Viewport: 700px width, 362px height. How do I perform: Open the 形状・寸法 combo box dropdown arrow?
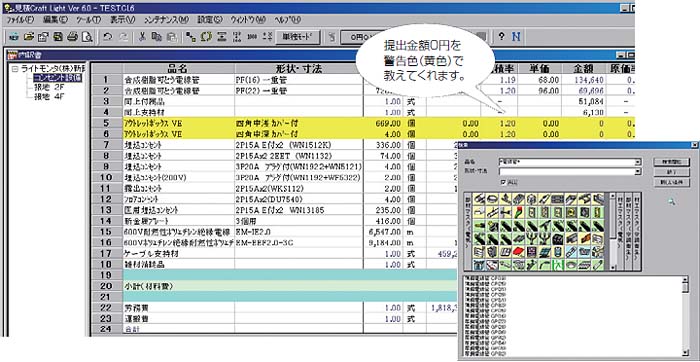point(638,171)
